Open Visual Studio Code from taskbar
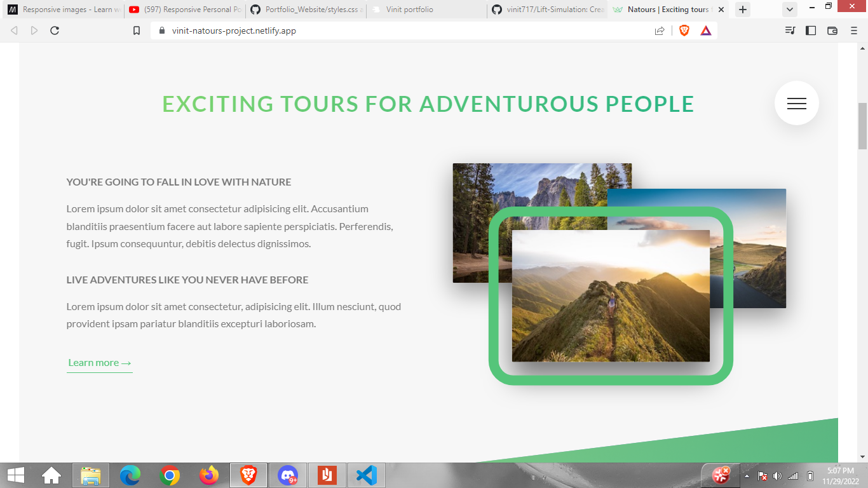The width and height of the screenshot is (868, 488). [x=366, y=475]
